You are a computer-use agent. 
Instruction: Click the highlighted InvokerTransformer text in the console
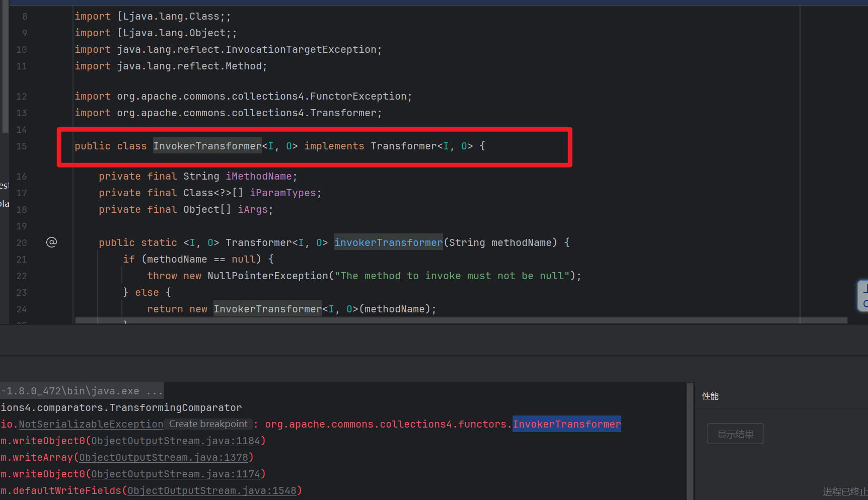pyautogui.click(x=566, y=425)
